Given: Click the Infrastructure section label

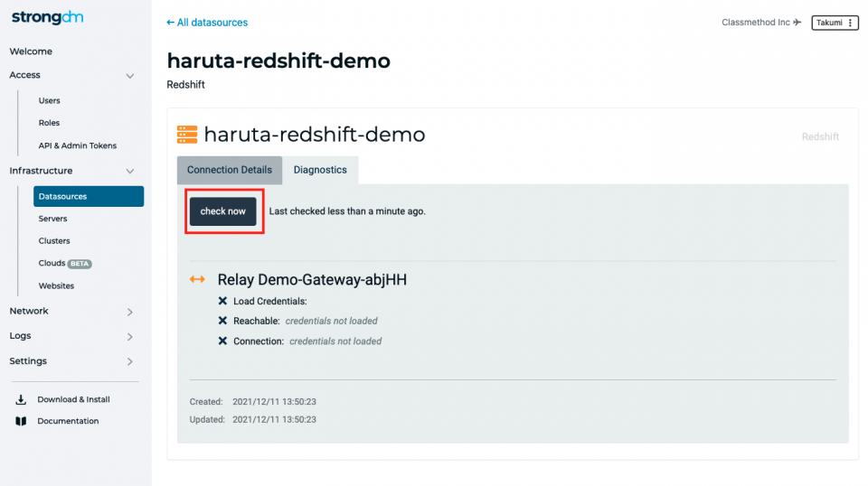Looking at the screenshot, I should pyautogui.click(x=41, y=171).
